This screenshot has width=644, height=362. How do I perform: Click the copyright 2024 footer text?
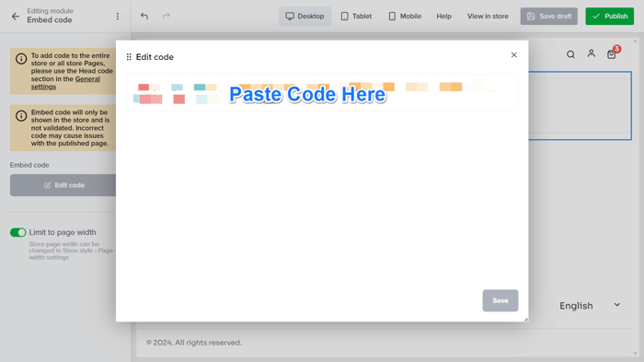194,343
